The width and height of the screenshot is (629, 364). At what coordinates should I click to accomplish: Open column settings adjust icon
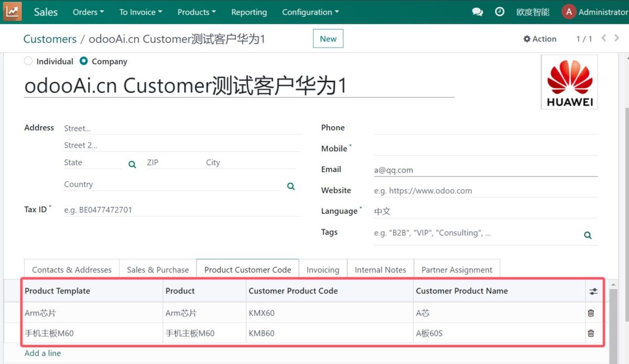point(593,291)
